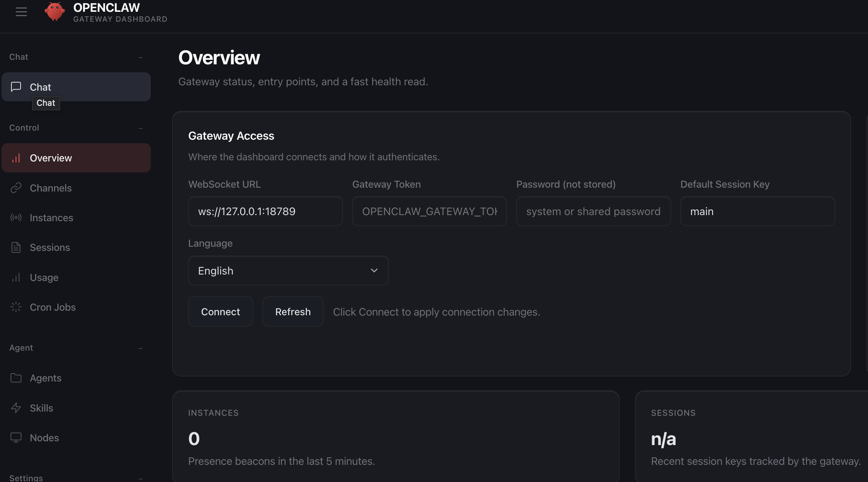Screen dimensions: 868x482
Task: Click the Channels link icon
Action: pos(16,188)
